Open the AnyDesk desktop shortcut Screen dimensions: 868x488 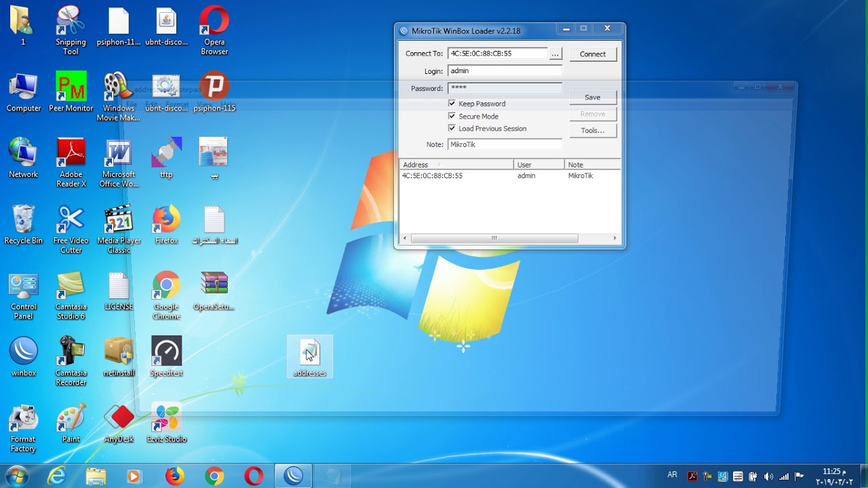[x=119, y=423]
